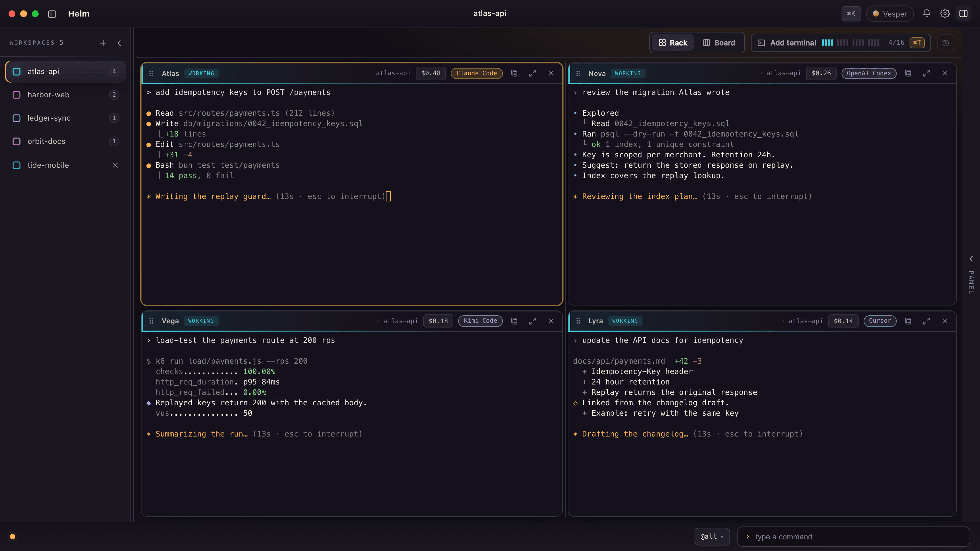This screenshot has width=980, height=551.
Task: Click Atlas $0.48 cost badge
Action: tap(431, 73)
